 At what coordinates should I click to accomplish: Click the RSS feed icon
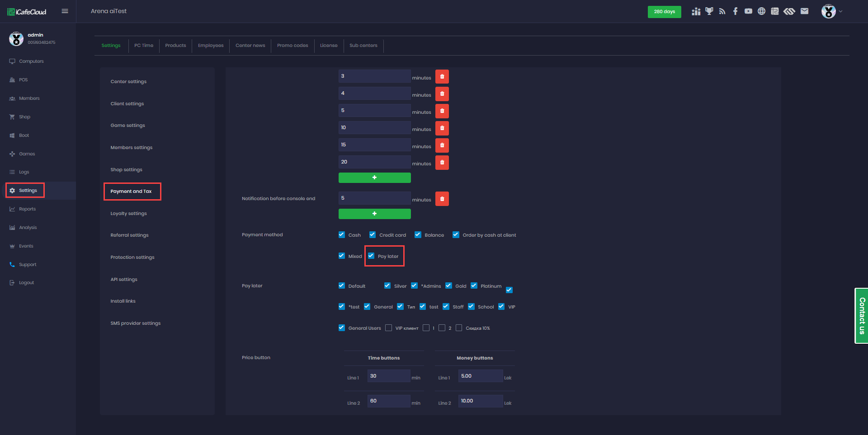tap(722, 11)
